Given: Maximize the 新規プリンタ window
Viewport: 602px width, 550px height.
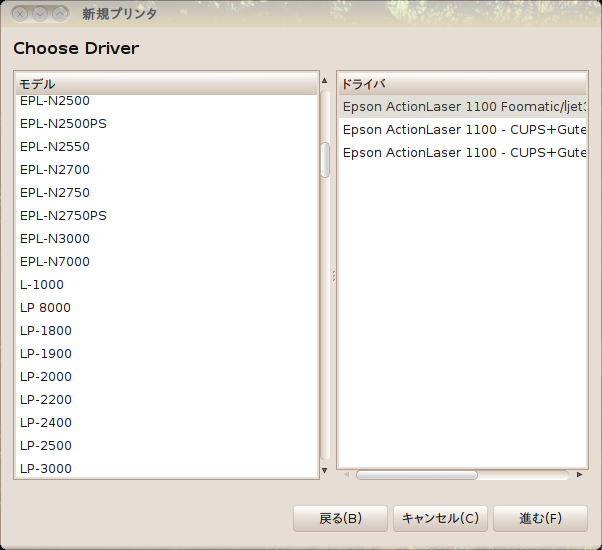Looking at the screenshot, I should coord(60,14).
